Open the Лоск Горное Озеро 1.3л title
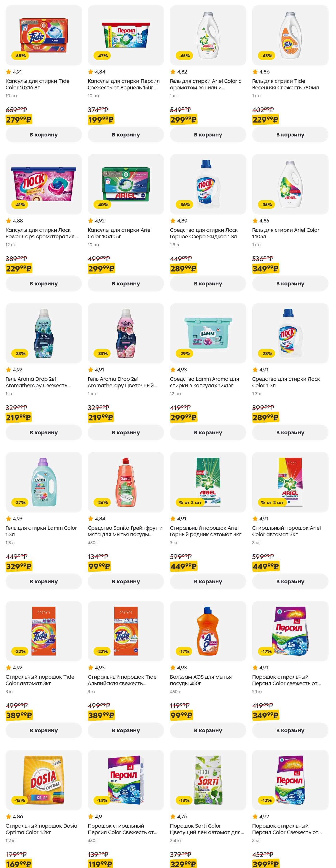Viewport: 336px width, 868px height. point(204,233)
